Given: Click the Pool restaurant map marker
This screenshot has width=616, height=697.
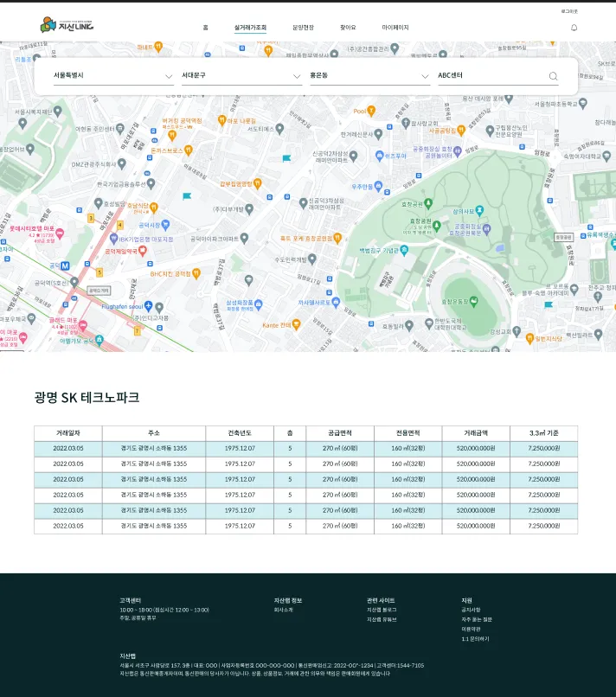Looking at the screenshot, I should point(371,111).
